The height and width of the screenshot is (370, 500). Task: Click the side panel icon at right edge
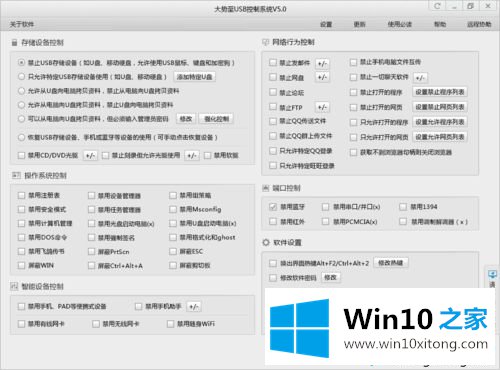492,274
